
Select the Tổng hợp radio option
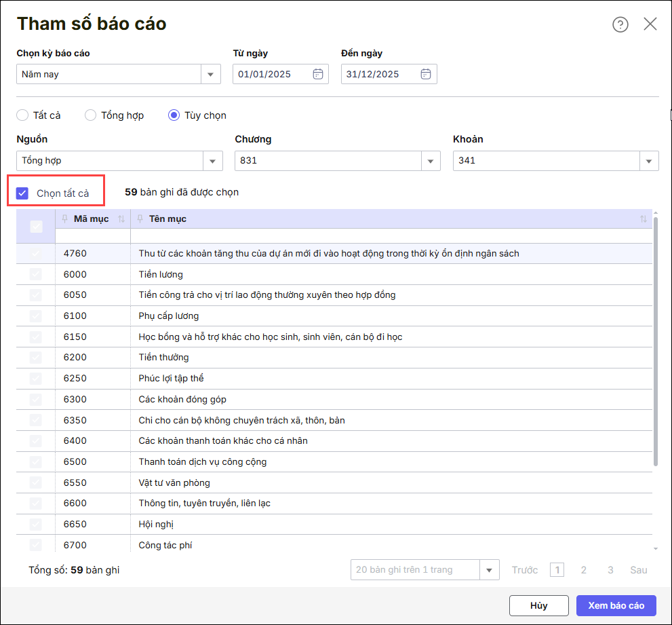click(90, 115)
